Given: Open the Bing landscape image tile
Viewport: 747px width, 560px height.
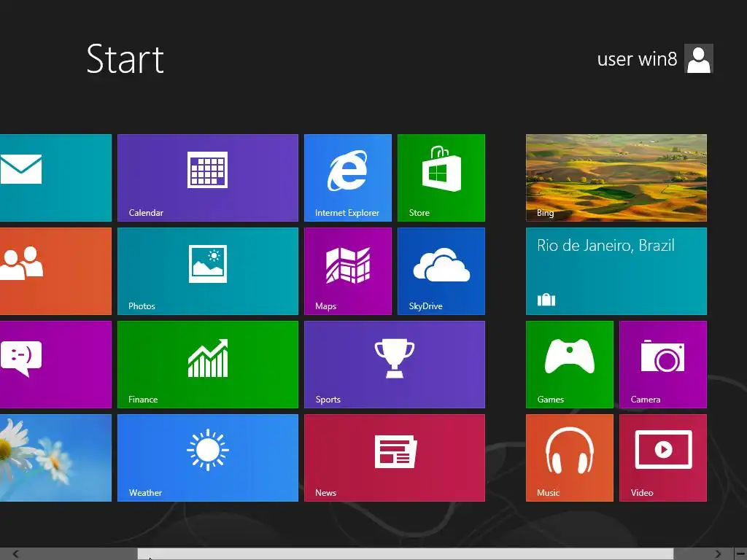Looking at the screenshot, I should 616,178.
